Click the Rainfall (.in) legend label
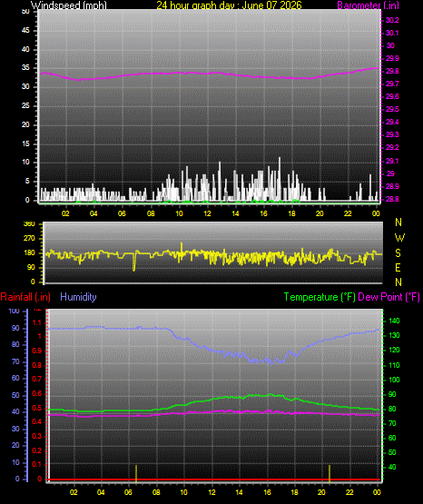Screen dimensions: 423x504 click(x=25, y=297)
